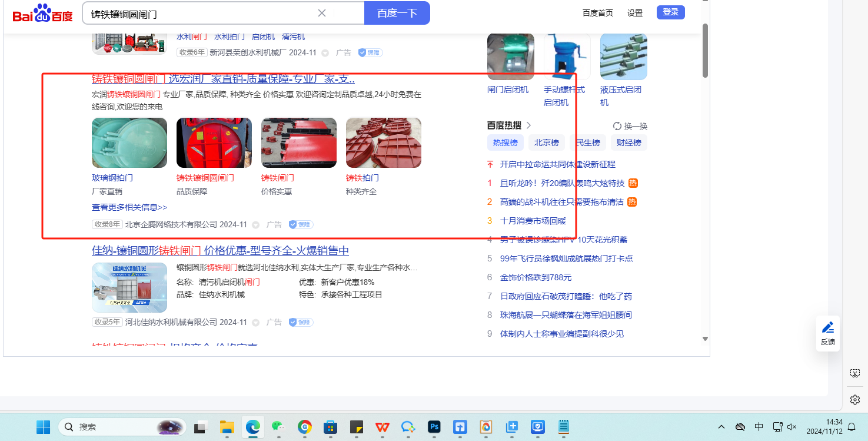Open Google Chrome from the taskbar

click(305, 427)
